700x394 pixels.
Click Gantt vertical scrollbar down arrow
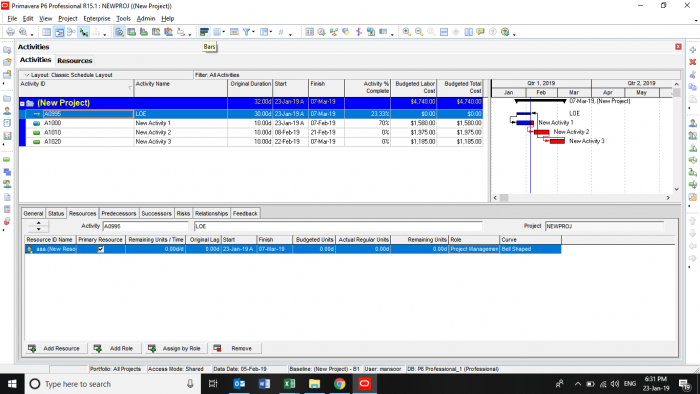676,189
